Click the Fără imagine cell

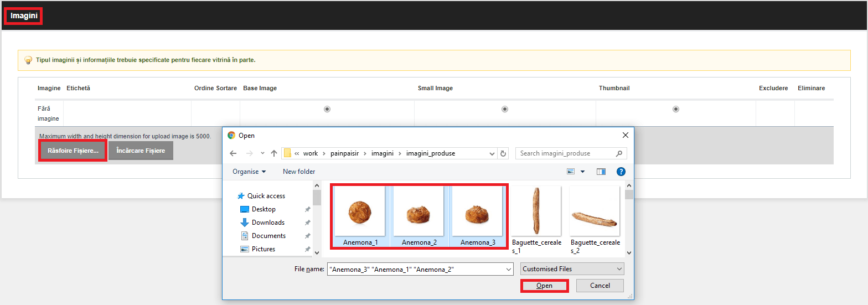[x=48, y=113]
